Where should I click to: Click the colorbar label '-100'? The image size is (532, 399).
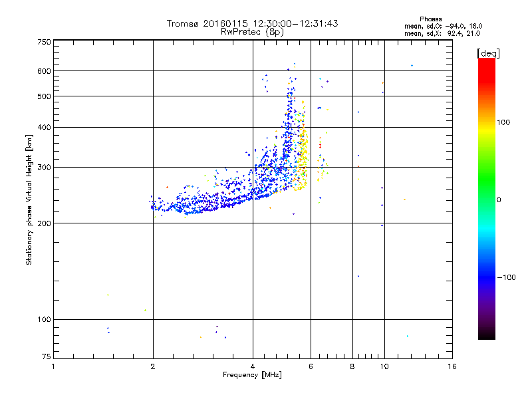click(506, 277)
